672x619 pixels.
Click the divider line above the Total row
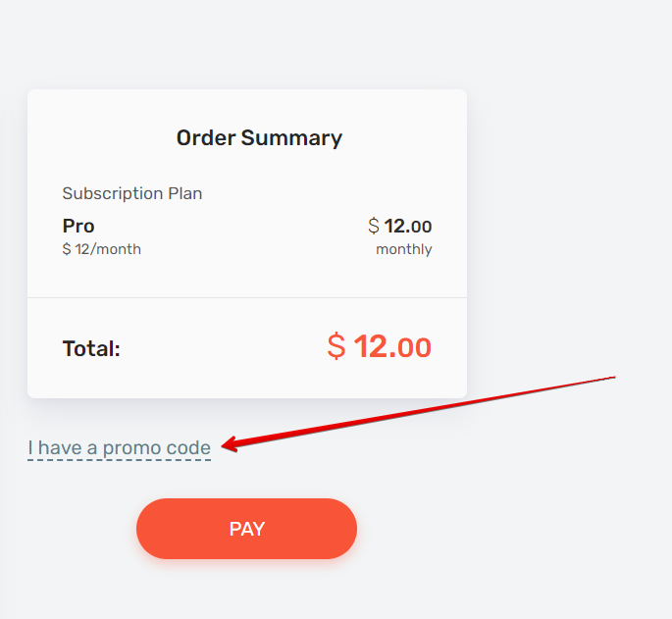pyautogui.click(x=247, y=297)
